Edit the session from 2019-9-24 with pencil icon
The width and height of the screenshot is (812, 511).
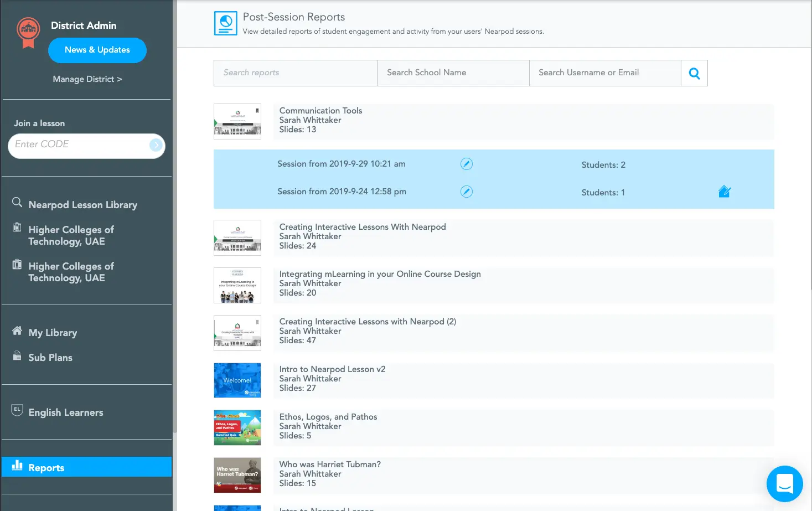[x=467, y=191]
